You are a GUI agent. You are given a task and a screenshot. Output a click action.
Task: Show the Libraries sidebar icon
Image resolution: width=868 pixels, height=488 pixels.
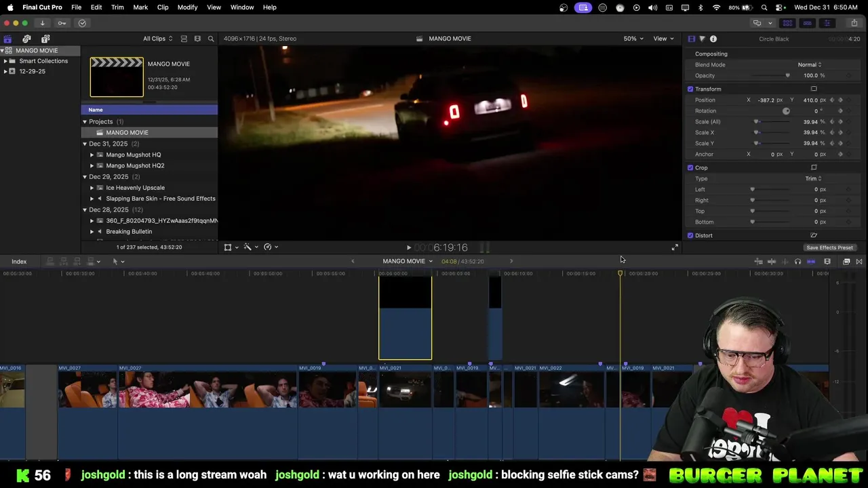pos(7,39)
